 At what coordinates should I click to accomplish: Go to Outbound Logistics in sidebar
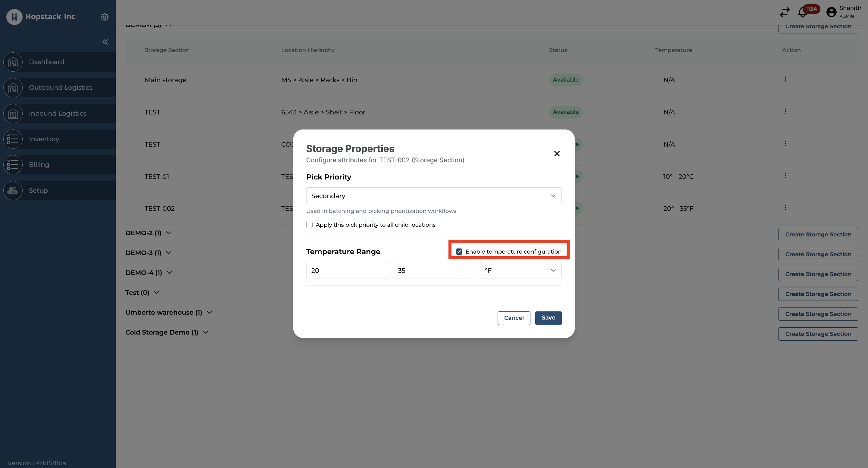(x=60, y=88)
